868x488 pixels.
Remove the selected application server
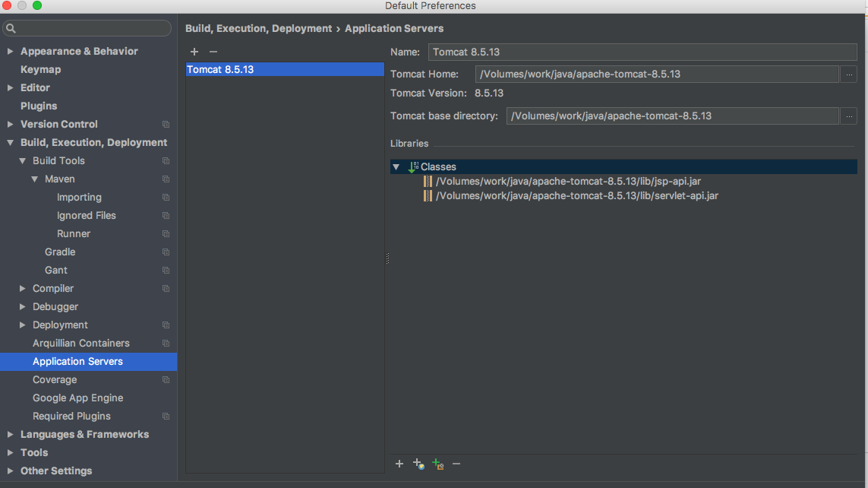(x=213, y=52)
